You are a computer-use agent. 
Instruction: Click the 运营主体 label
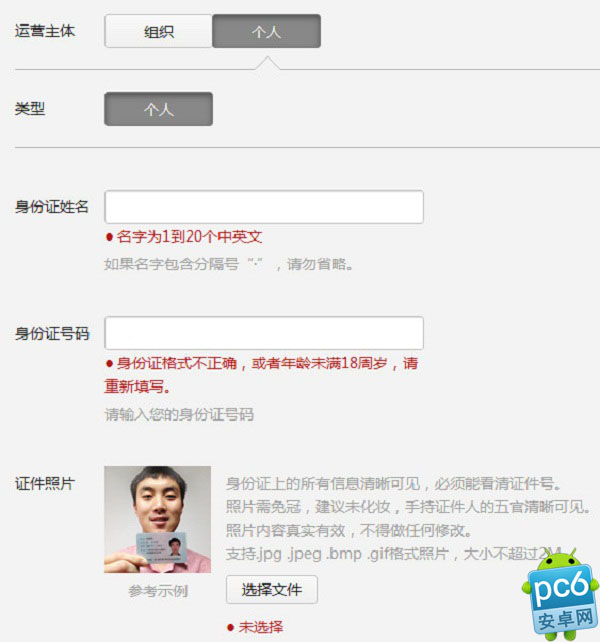(x=45, y=31)
